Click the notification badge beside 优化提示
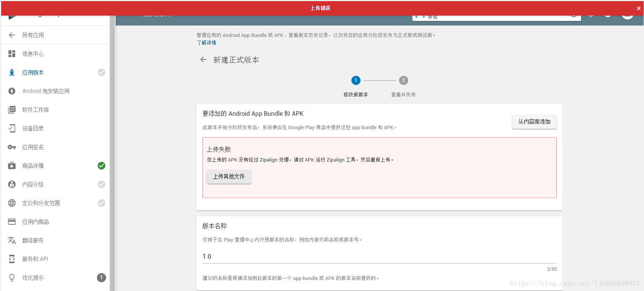This screenshot has width=644, height=291. (x=101, y=278)
